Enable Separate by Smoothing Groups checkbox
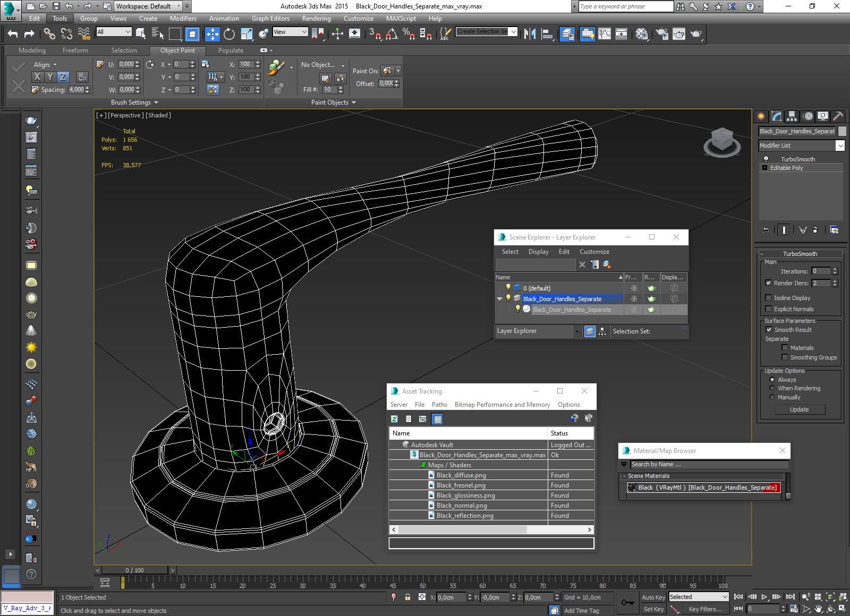This screenshot has width=850, height=616. tap(785, 357)
